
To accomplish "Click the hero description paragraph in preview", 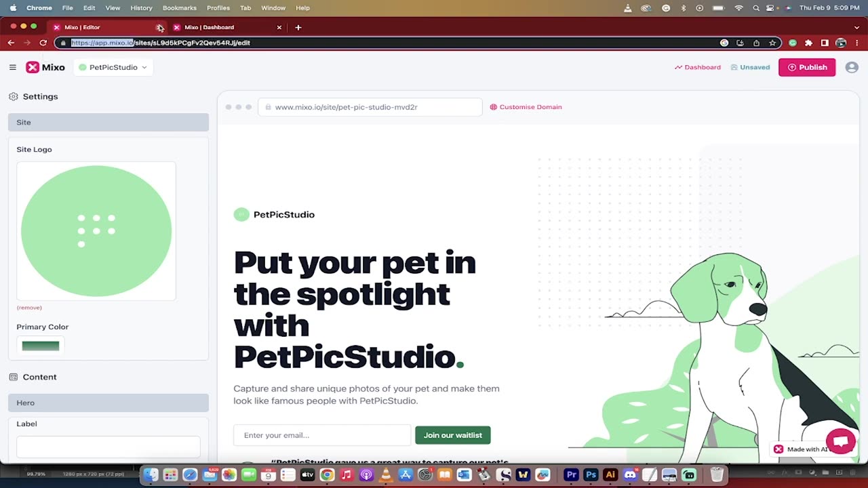I will pyautogui.click(x=366, y=394).
